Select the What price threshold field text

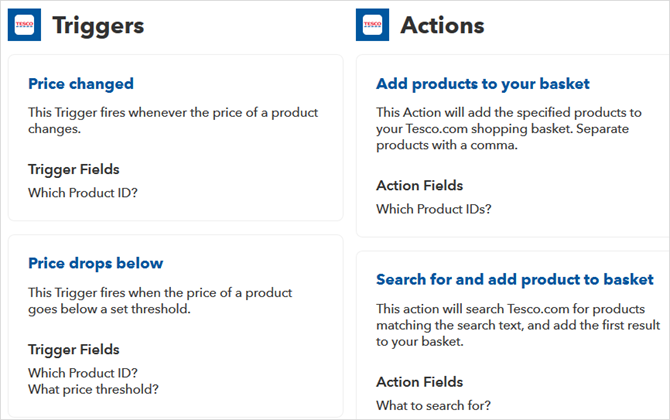pyautogui.click(x=93, y=389)
